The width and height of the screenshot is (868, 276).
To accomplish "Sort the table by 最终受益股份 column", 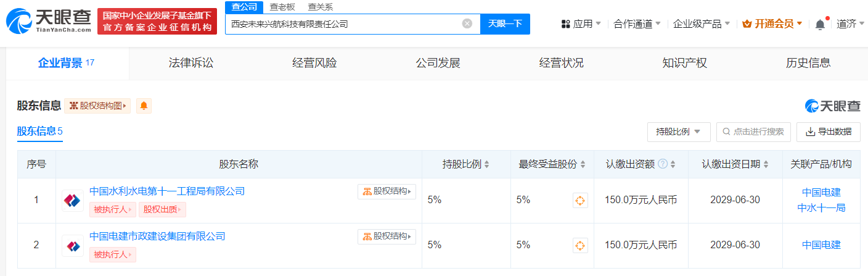I will tap(581, 164).
